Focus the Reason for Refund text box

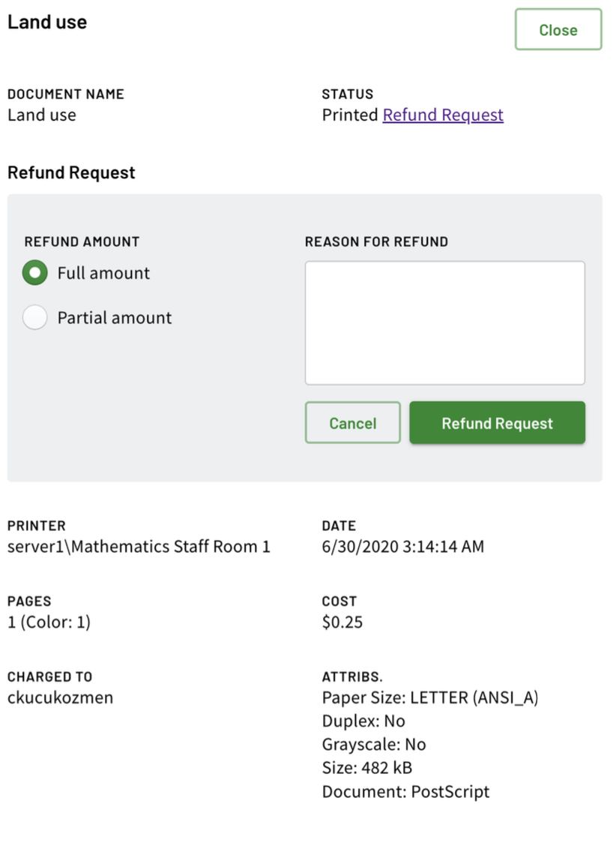(x=444, y=322)
